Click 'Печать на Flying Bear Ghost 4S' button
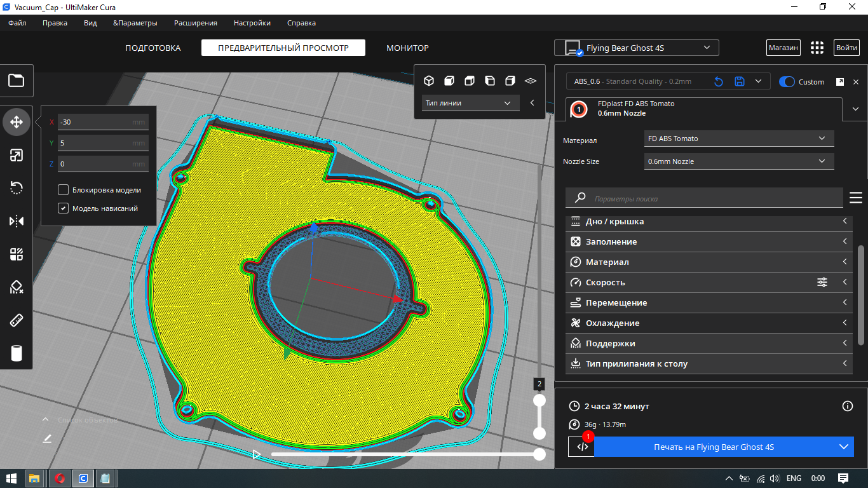This screenshot has width=868, height=488. 714,447
